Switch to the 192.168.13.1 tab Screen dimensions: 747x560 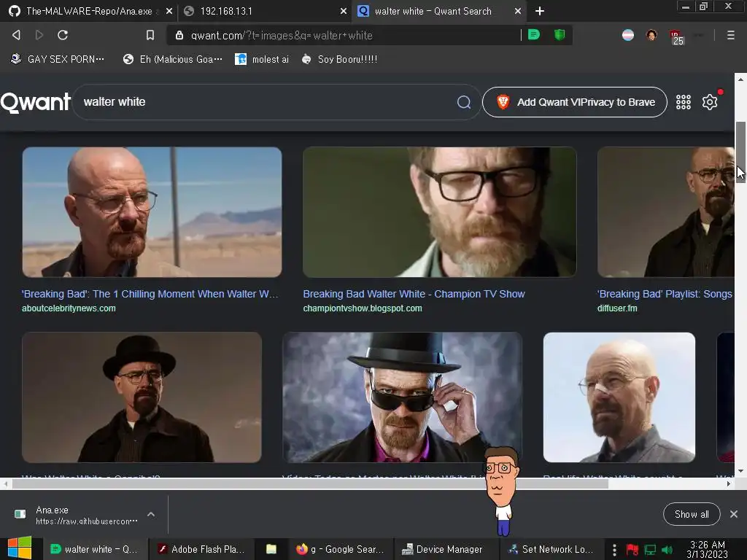[x=264, y=11]
